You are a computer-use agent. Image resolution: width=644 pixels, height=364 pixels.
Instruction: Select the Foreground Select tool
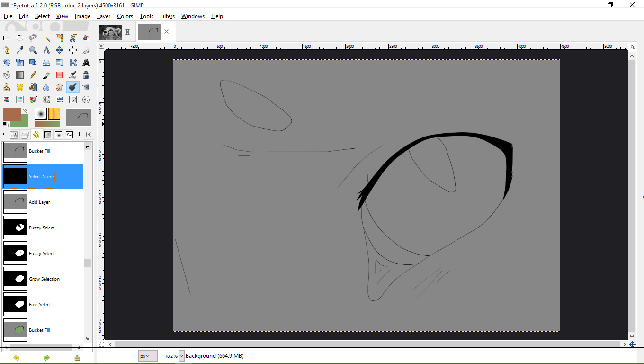[x=86, y=38]
